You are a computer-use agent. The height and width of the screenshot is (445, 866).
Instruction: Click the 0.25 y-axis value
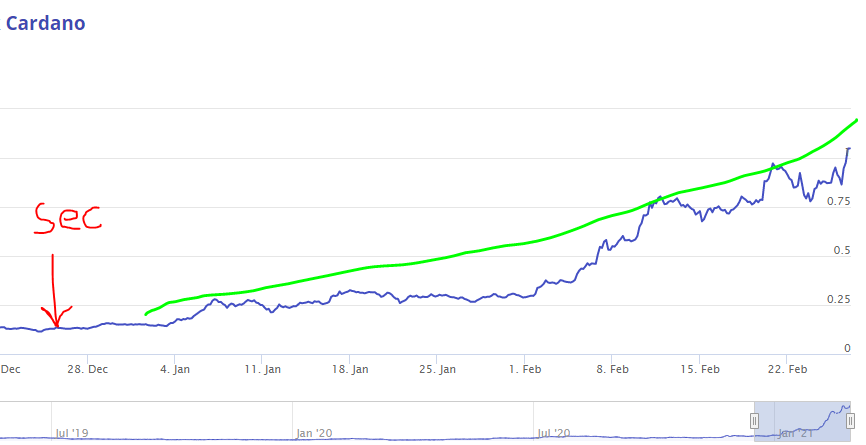tap(838, 299)
